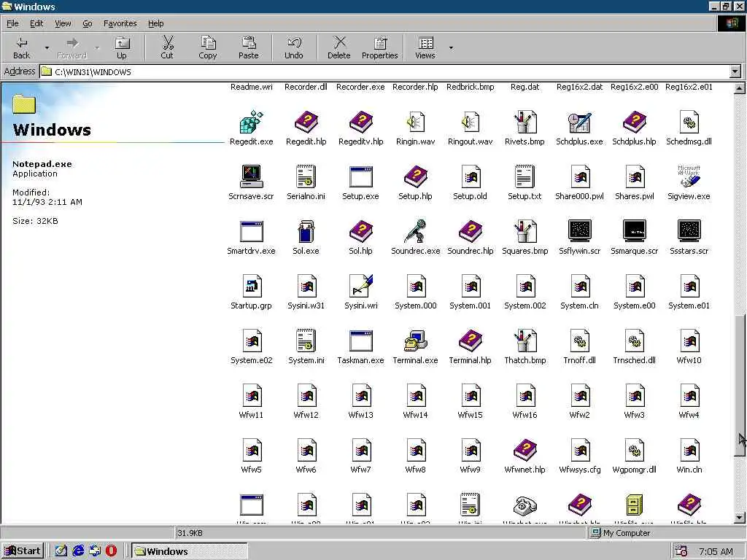Click the Undo toolbar button
This screenshot has height=560, width=747.
coord(293,47)
